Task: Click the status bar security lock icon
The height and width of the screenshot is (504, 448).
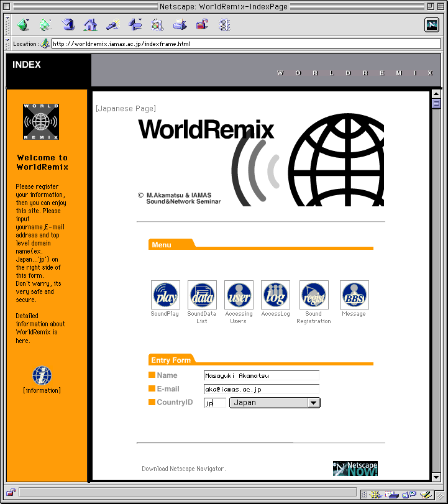Action: click(11, 492)
